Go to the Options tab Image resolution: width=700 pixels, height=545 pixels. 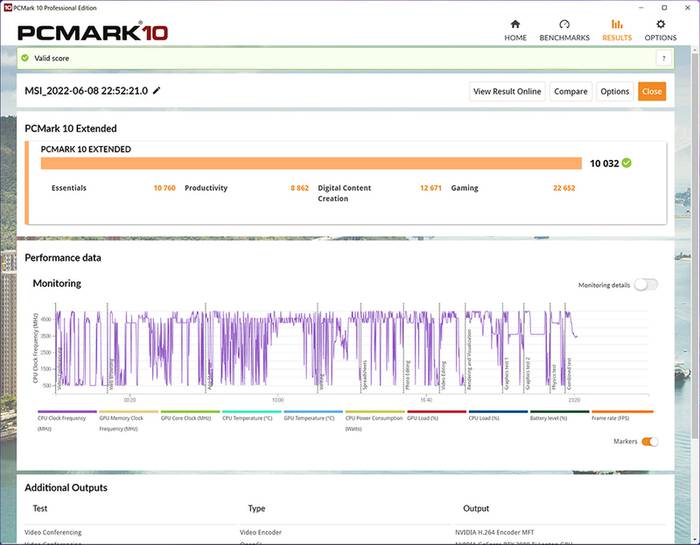(660, 30)
